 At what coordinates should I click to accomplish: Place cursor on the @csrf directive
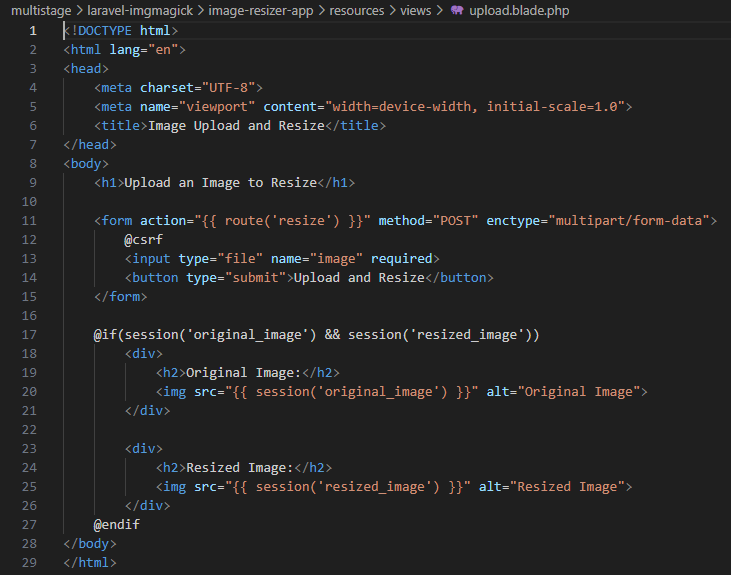coord(144,240)
